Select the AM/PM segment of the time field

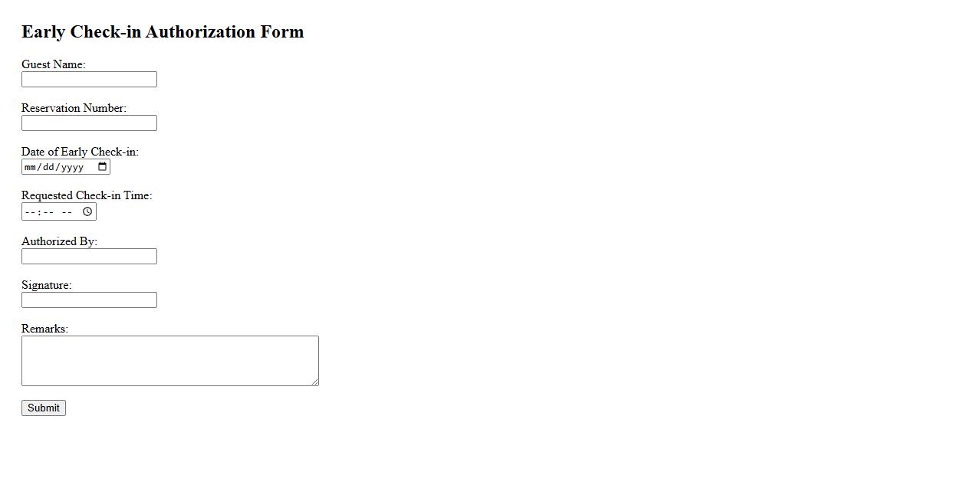click(x=67, y=212)
